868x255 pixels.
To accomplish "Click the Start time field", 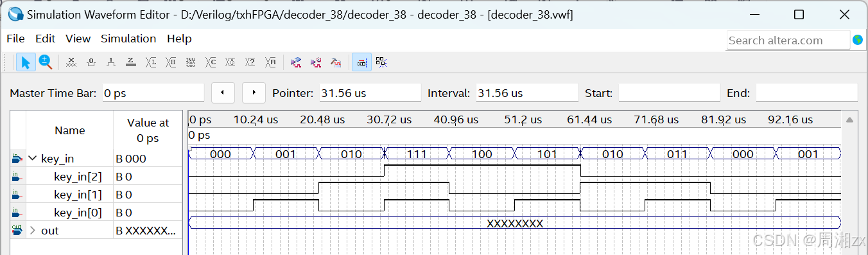I will pos(669,93).
